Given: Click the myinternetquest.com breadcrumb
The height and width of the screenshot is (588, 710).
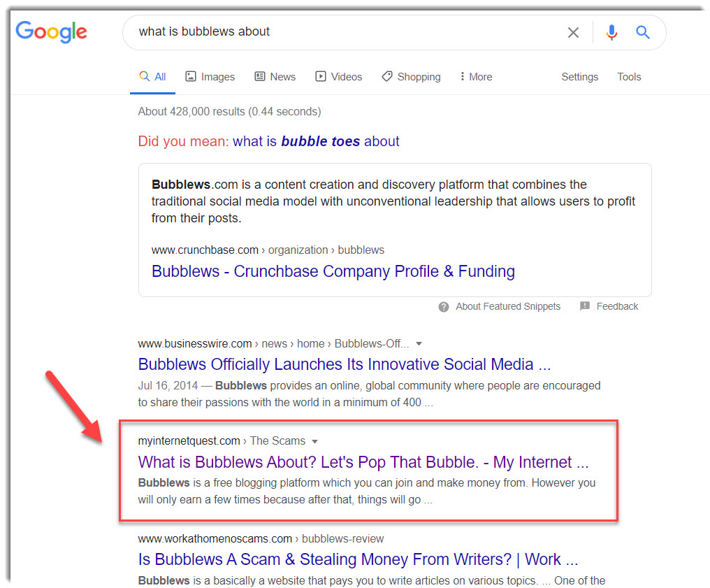Looking at the screenshot, I should pyautogui.click(x=222, y=440).
